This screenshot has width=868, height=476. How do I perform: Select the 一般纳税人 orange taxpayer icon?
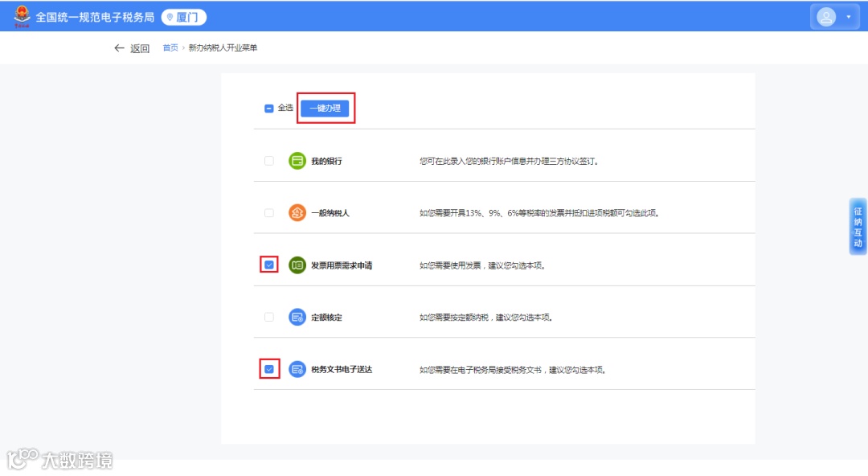(296, 212)
